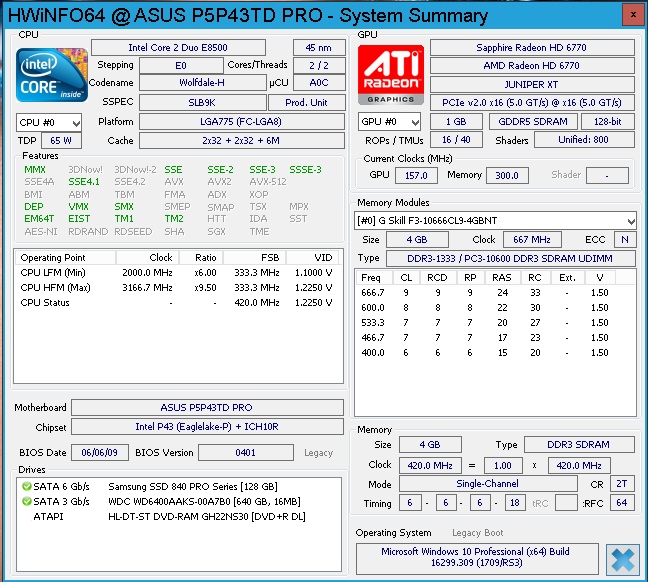The height and width of the screenshot is (582, 648).
Task: Click the Sapphire Radeon HD 6770 field
Action: [x=532, y=48]
